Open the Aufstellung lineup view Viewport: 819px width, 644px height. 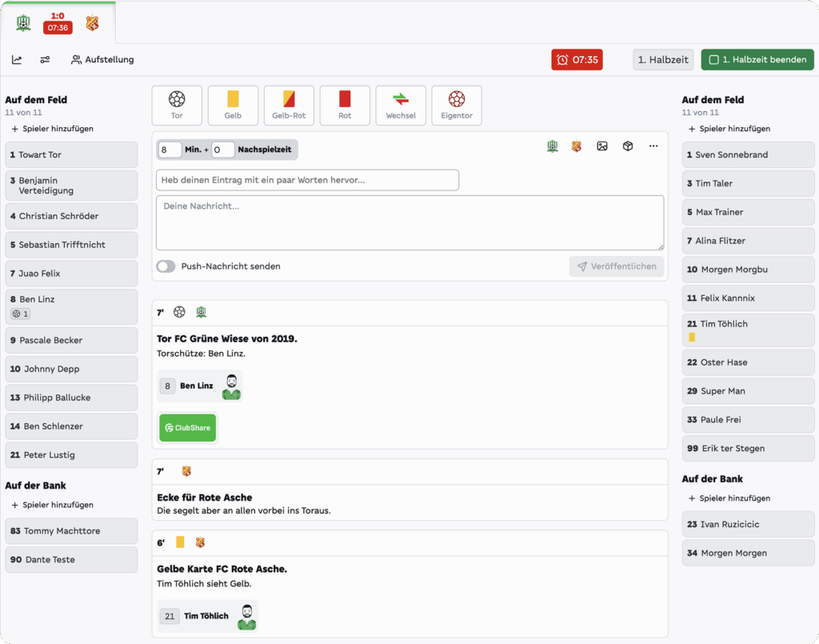tap(102, 60)
